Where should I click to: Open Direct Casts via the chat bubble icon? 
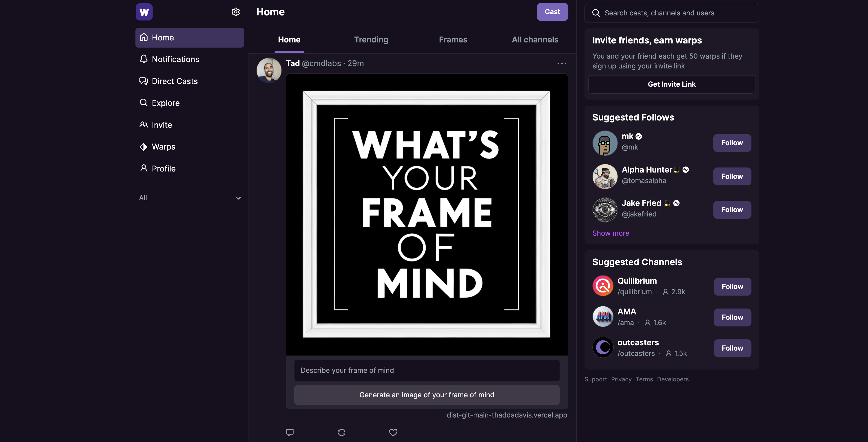coord(143,81)
